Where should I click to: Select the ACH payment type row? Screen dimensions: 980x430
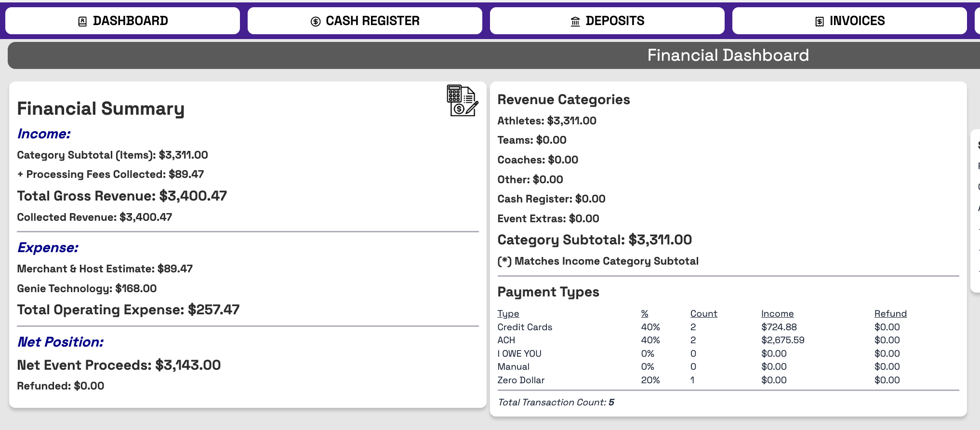point(728,340)
